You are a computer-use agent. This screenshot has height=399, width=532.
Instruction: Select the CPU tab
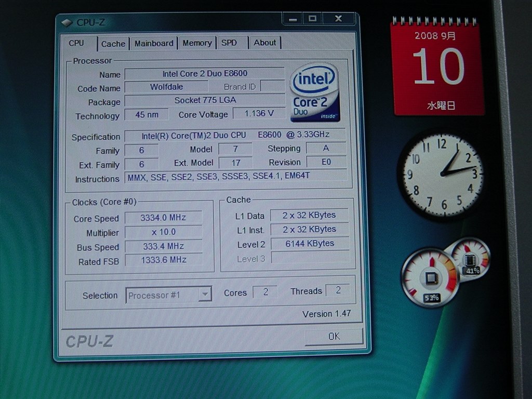[x=78, y=44]
